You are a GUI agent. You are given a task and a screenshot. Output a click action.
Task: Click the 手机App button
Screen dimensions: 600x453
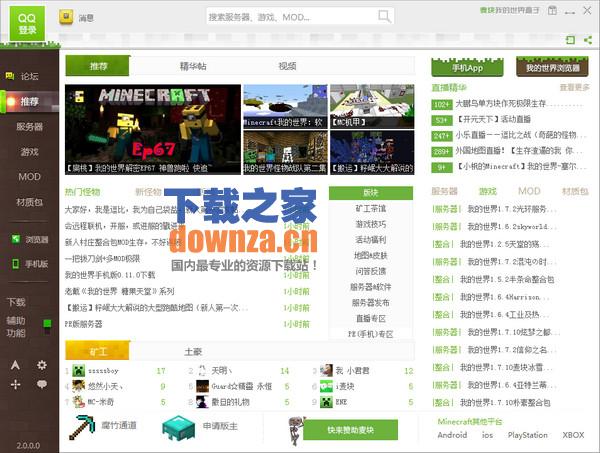point(467,68)
